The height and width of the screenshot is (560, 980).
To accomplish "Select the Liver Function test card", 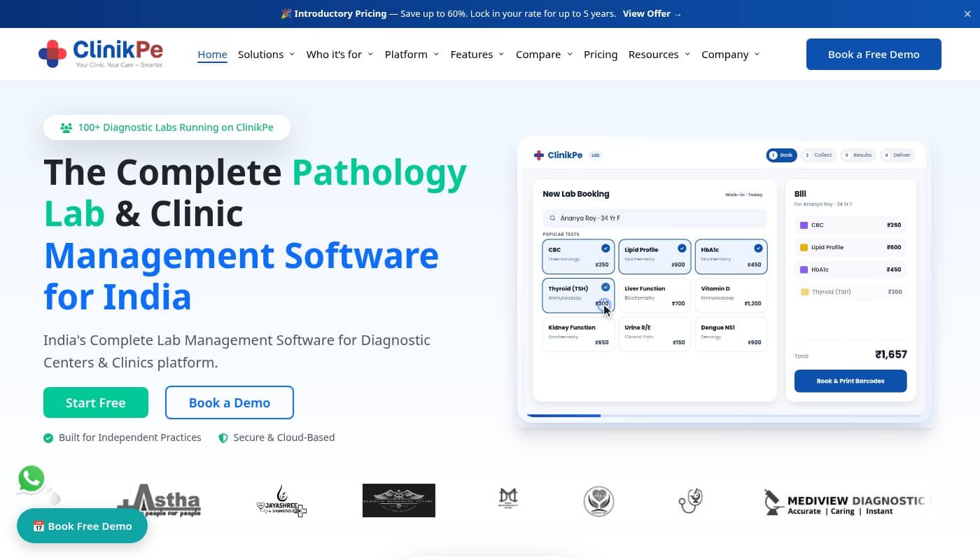I will click(x=654, y=295).
